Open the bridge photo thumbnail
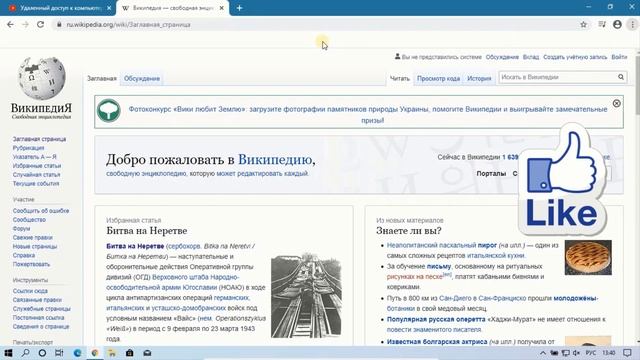This screenshot has height=360, width=640. [306, 296]
